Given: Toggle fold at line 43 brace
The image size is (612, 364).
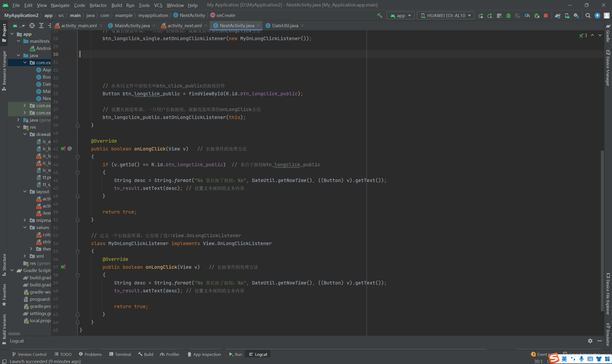Looking at the screenshot, I should tap(77, 157).
